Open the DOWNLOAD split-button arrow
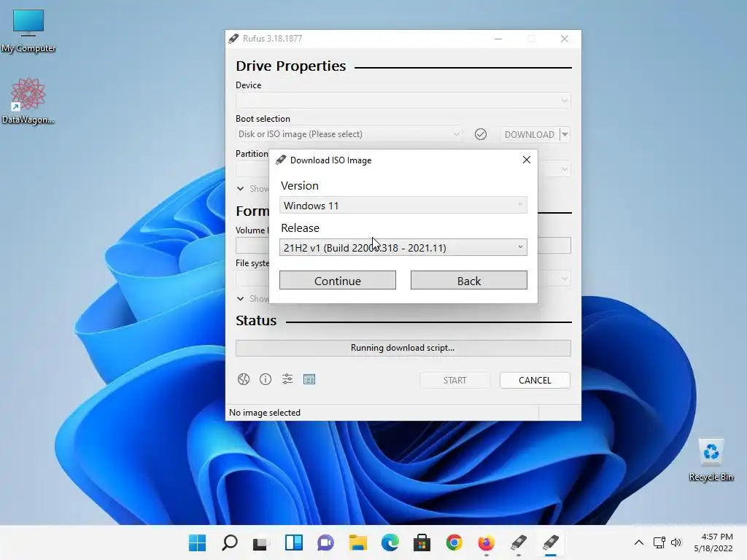 (565, 134)
